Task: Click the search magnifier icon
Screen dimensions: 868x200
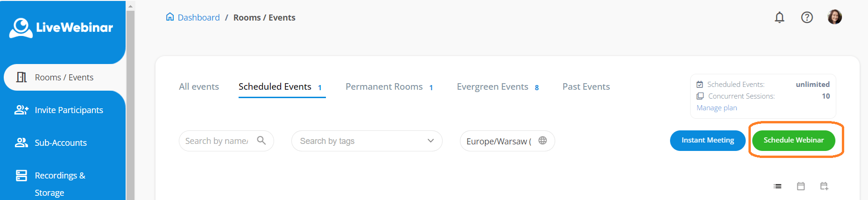Action: pos(261,141)
